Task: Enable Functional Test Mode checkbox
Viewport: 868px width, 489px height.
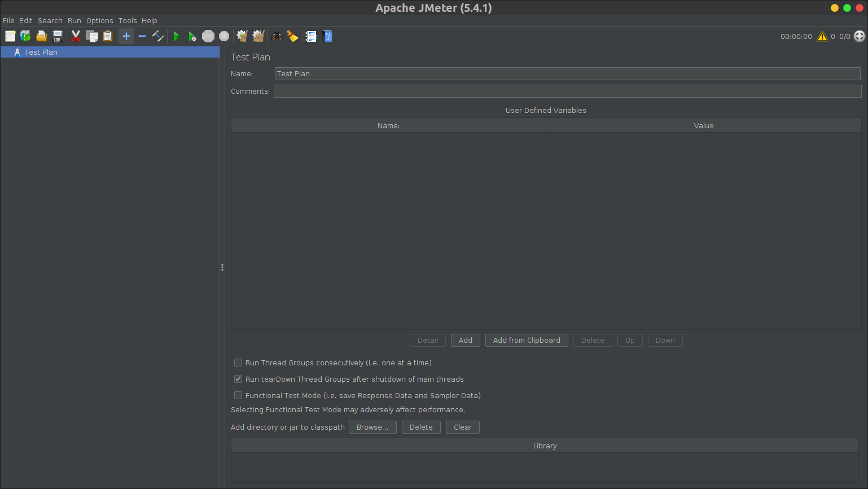Action: (238, 395)
